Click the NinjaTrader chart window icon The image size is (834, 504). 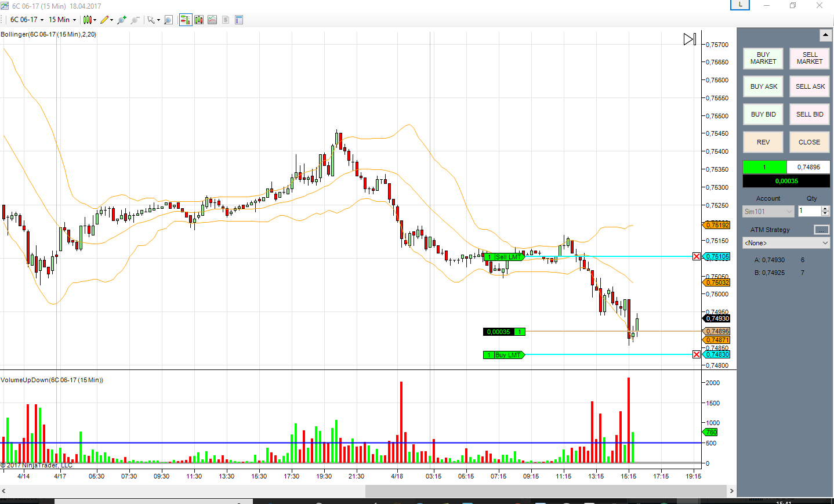click(x=5, y=6)
